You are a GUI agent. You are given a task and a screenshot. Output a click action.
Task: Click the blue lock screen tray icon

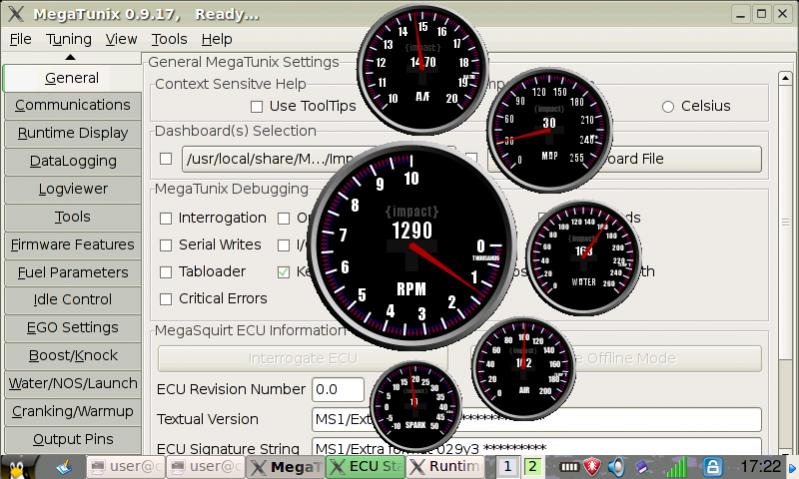point(713,467)
